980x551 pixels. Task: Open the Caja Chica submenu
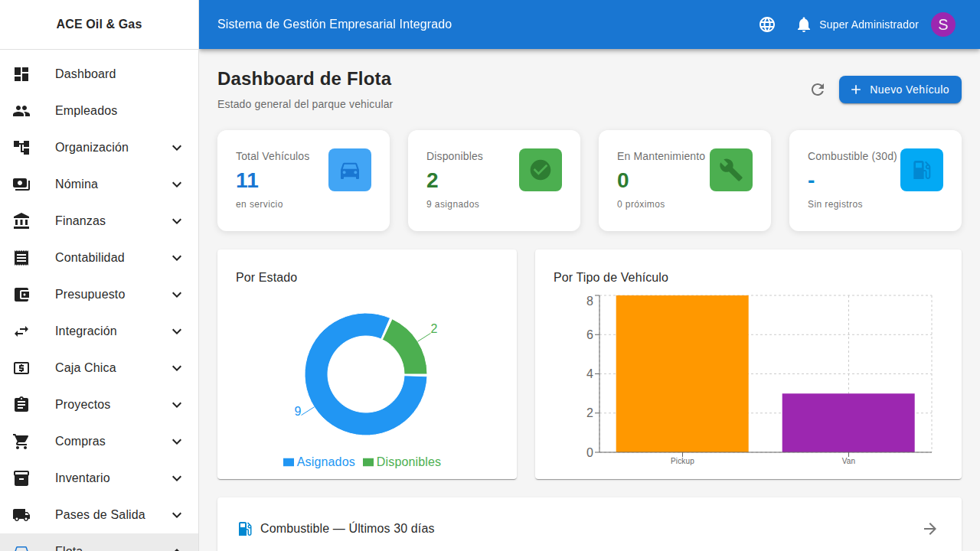click(86, 367)
